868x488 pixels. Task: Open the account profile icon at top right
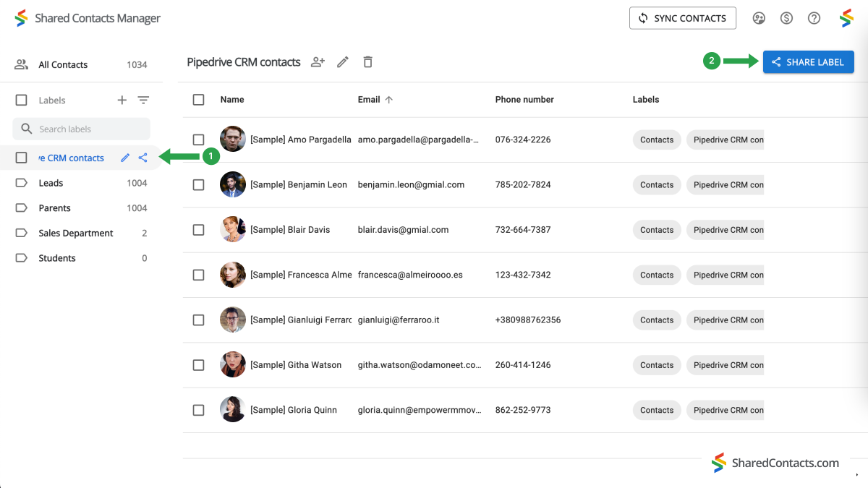click(846, 18)
